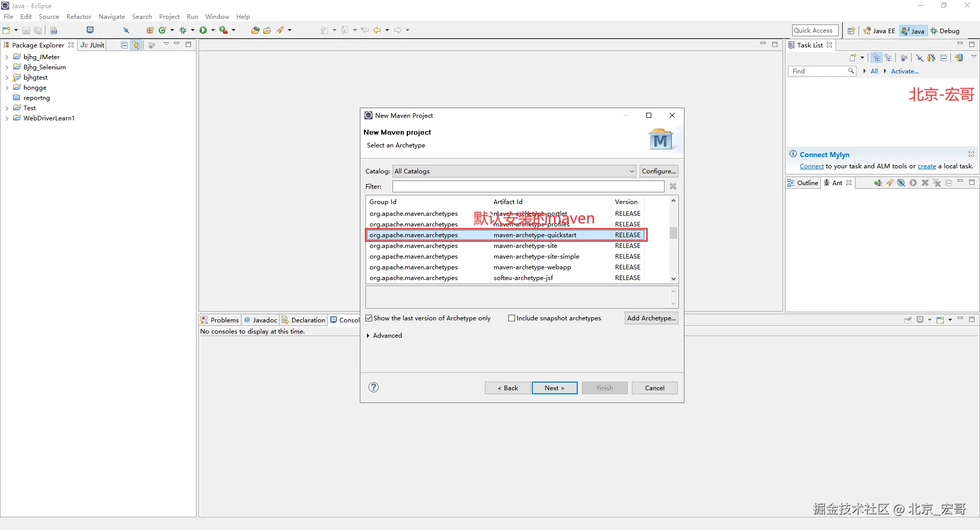Click the create link for local task
This screenshot has height=530, width=980.
[926, 166]
